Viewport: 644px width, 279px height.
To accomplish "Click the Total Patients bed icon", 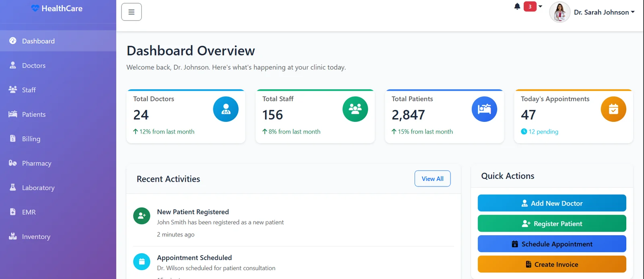I will [x=484, y=109].
